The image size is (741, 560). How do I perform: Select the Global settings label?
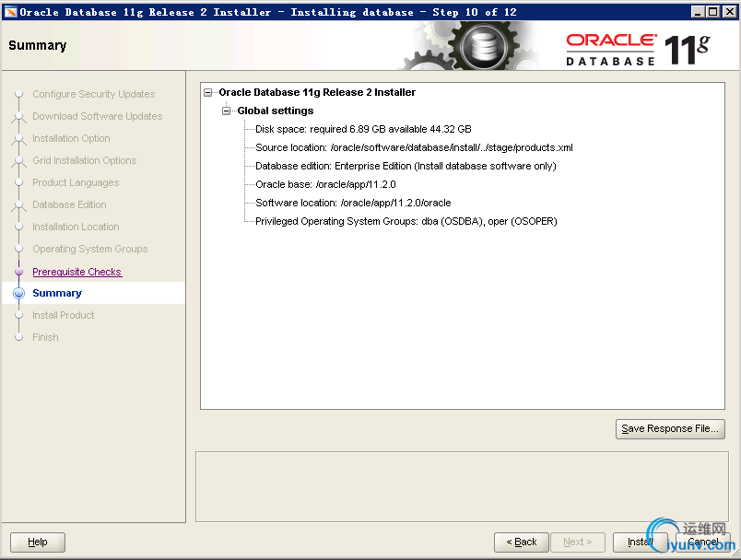(x=276, y=111)
